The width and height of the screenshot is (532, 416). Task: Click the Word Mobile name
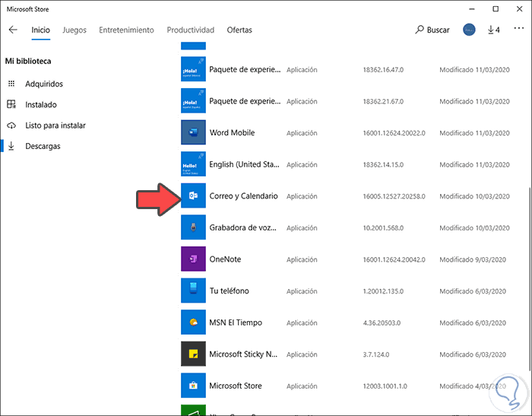pos(232,132)
